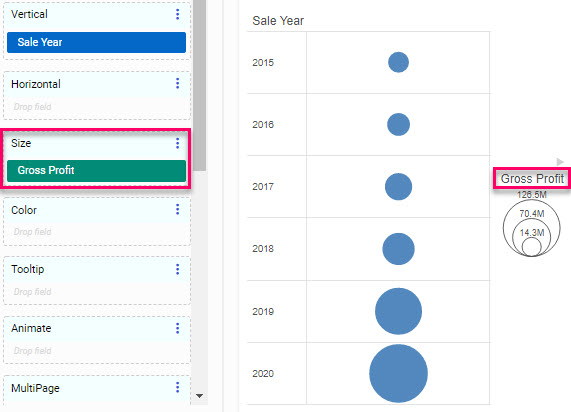Click the drop zones panel scrollbar thumb
The width and height of the screenshot is (571, 412).
pos(200,85)
